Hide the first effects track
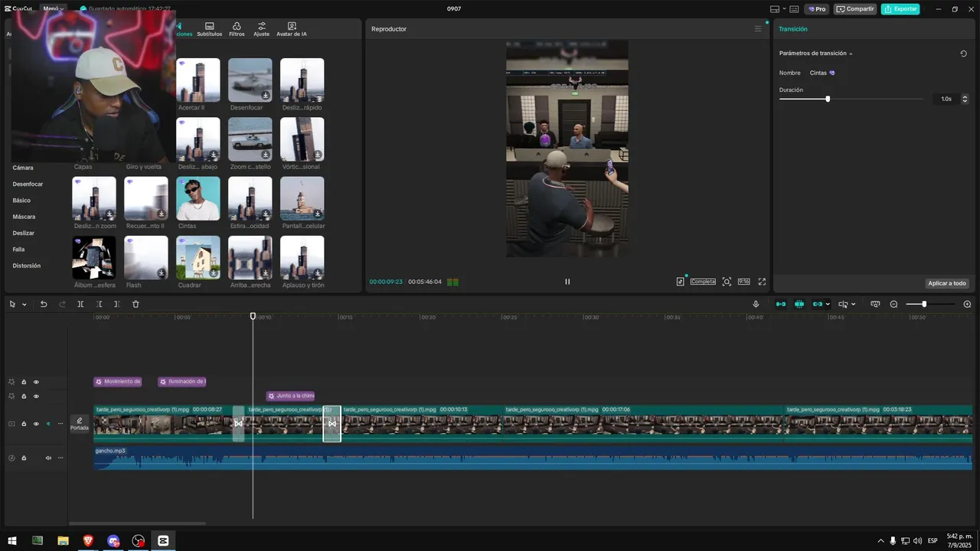The height and width of the screenshot is (551, 980). tap(36, 382)
